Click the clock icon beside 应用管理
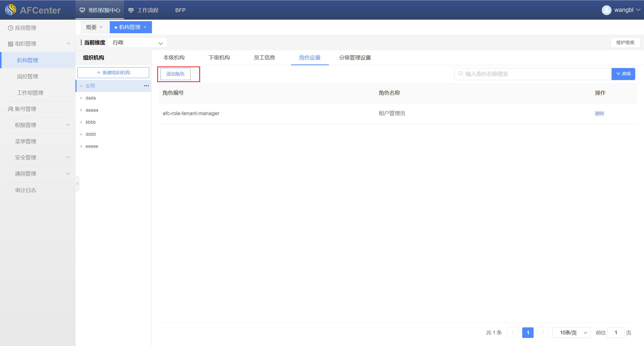644x346 pixels. [x=11, y=28]
